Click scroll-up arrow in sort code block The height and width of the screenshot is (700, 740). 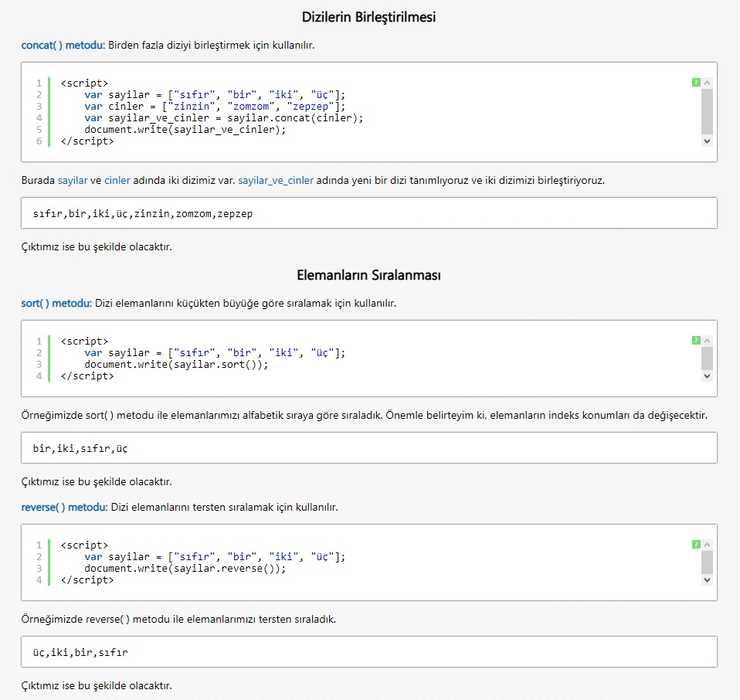click(x=707, y=341)
